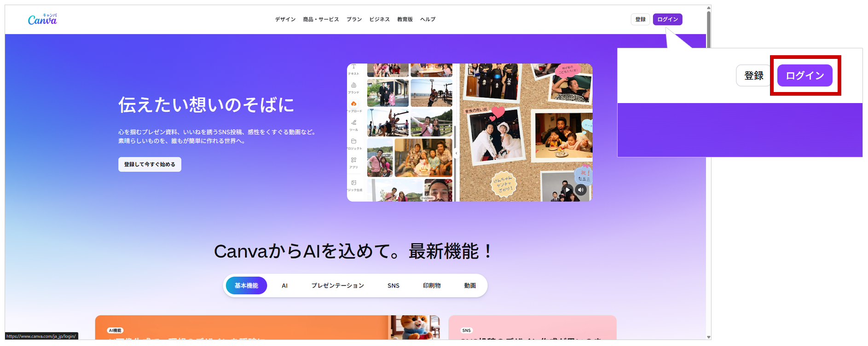The image size is (868, 346).
Task: Open the ブランド icon in the preview sidebar
Action: 353,86
